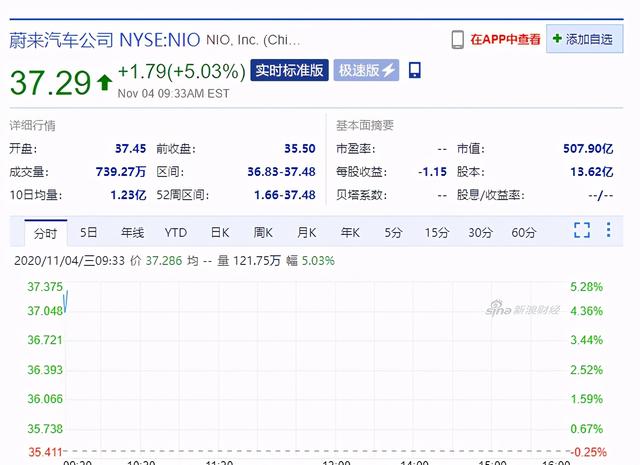Click the 36.066 y-axis price label
640x465 pixels.
click(45, 399)
